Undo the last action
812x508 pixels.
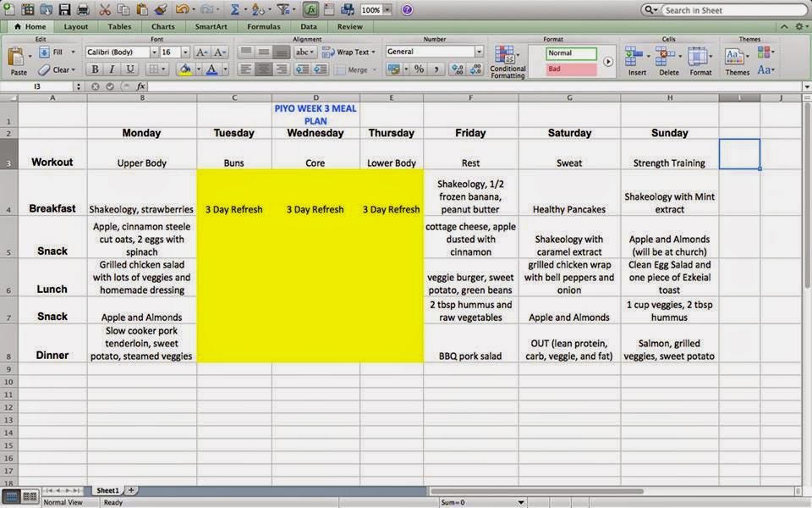pyautogui.click(x=182, y=8)
